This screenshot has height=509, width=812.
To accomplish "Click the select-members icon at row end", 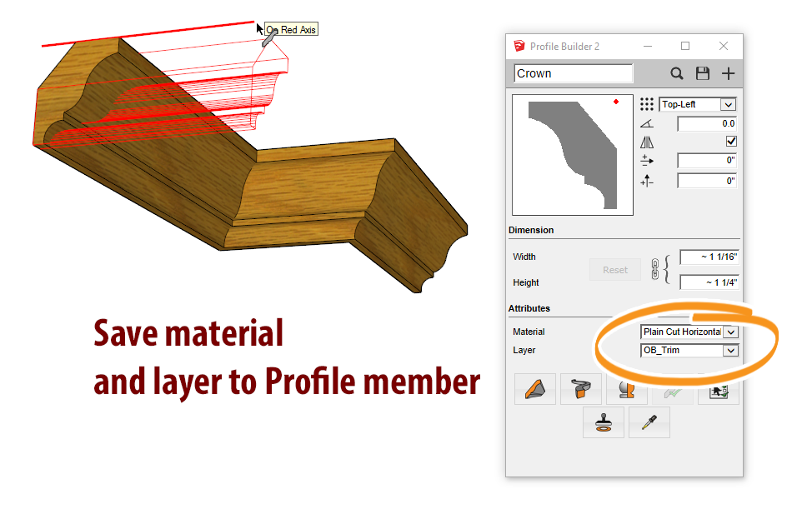I will (718, 389).
